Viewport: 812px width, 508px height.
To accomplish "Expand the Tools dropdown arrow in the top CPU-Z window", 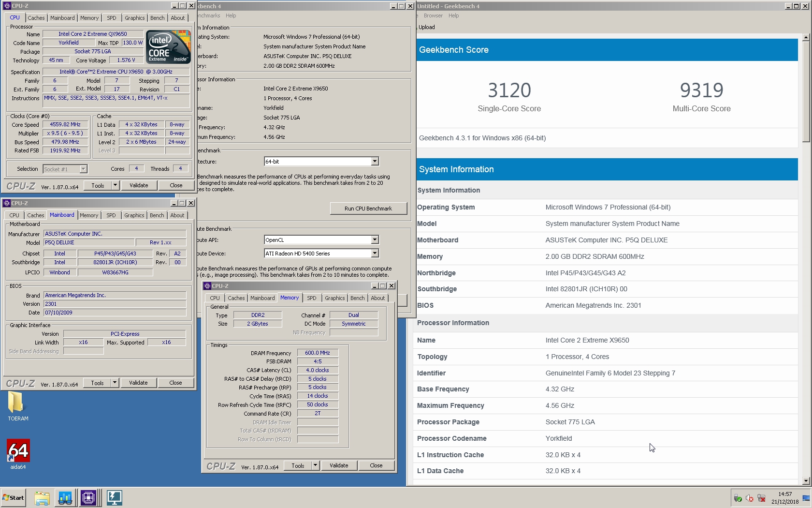I will pyautogui.click(x=115, y=185).
